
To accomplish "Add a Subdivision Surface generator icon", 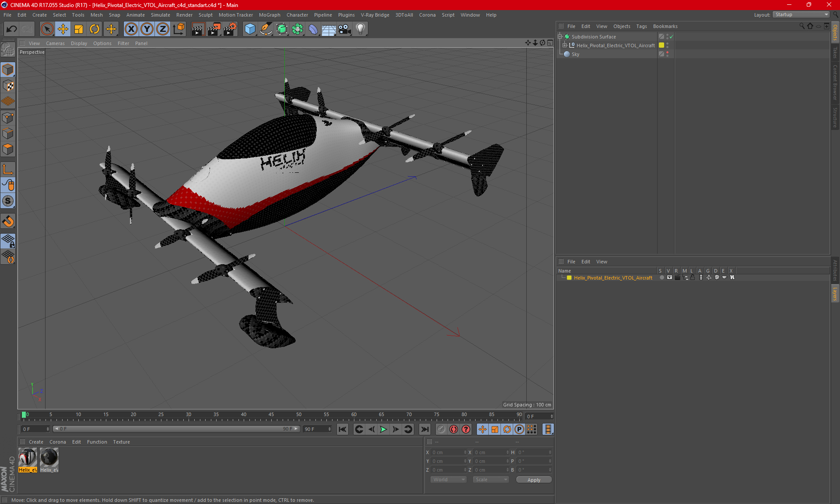I will (x=282, y=29).
